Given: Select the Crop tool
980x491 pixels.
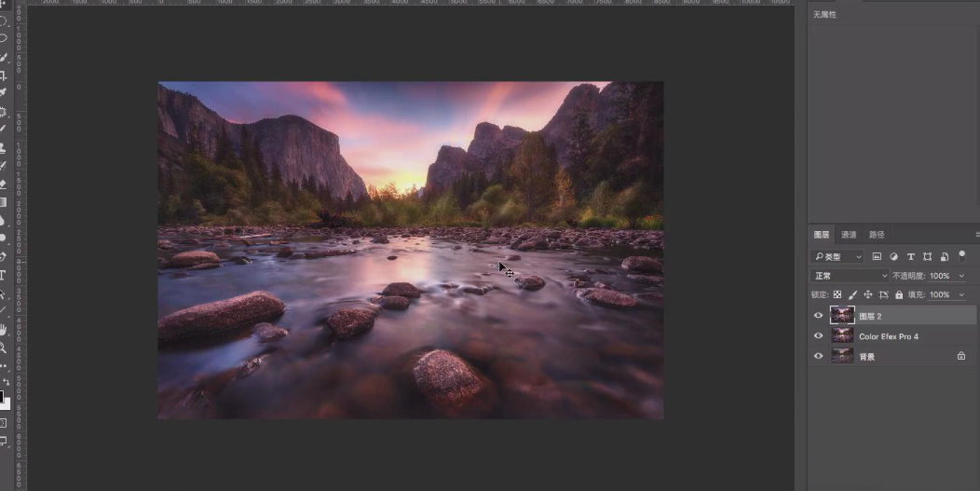Looking at the screenshot, I should coord(4,75).
